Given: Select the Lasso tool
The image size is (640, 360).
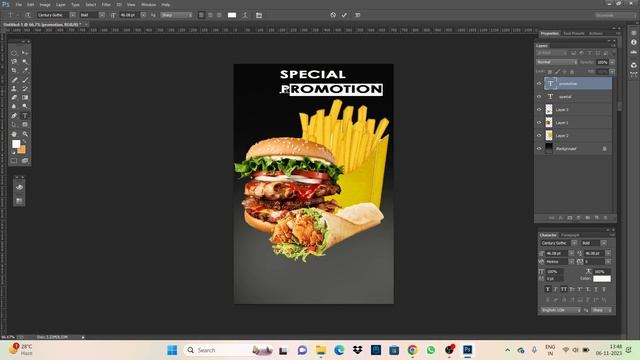Looking at the screenshot, I should pos(14,62).
